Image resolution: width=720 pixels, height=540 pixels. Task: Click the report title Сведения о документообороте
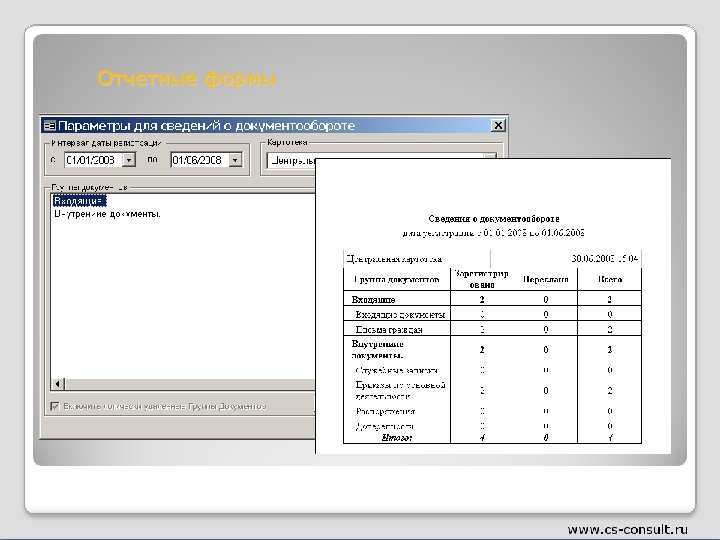click(x=494, y=219)
